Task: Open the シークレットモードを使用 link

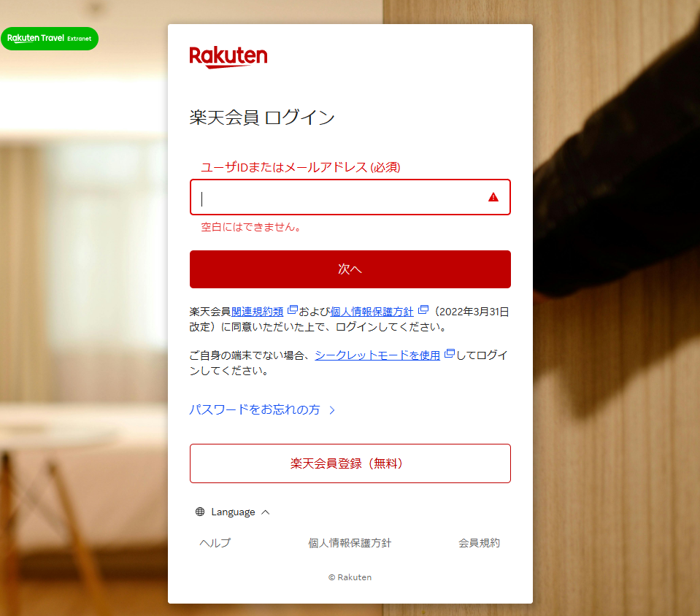Action: [x=377, y=355]
